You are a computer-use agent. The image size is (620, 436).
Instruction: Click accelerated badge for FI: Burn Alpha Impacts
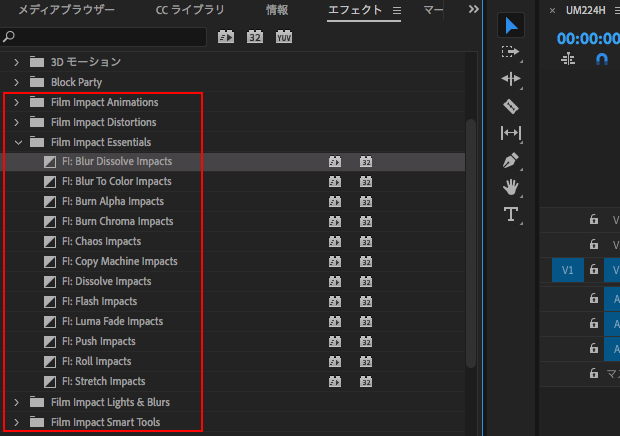point(335,202)
